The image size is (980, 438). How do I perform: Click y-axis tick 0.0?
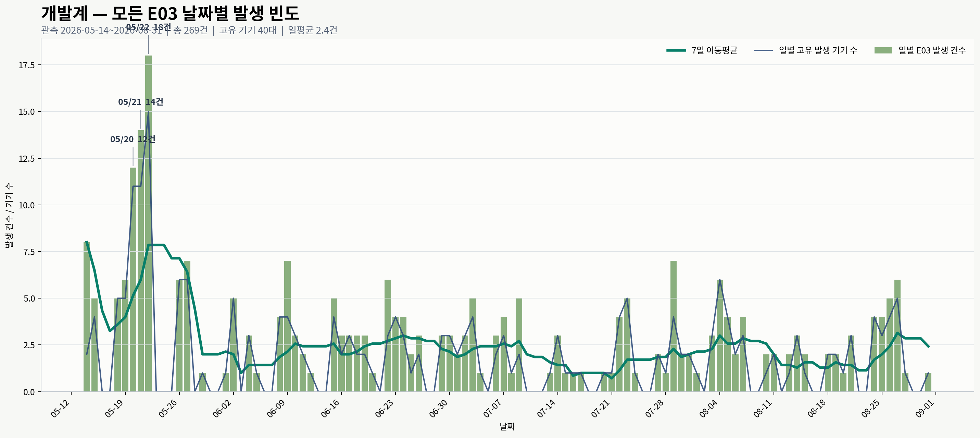pos(29,392)
